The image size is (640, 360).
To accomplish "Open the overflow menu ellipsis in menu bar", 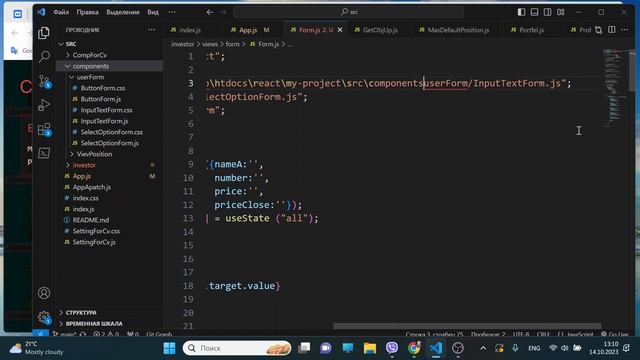I will (x=172, y=12).
